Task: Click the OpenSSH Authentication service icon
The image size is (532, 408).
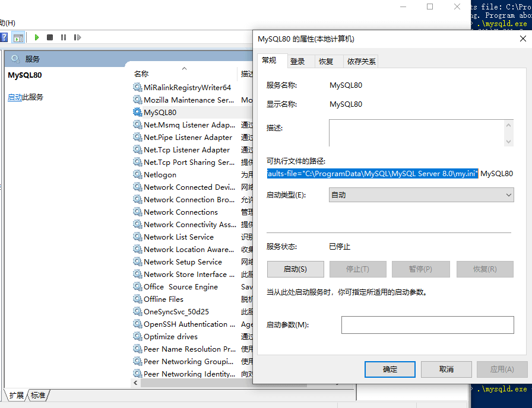Action: click(x=138, y=324)
